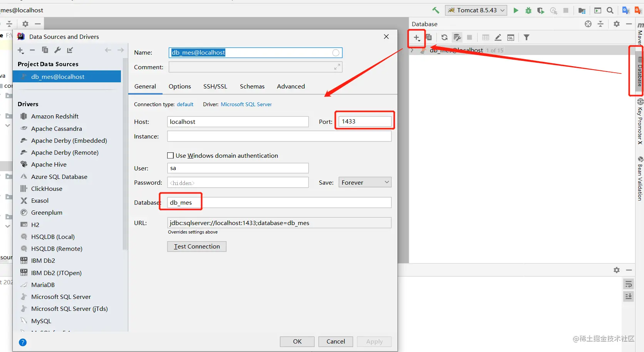The width and height of the screenshot is (644, 352).
Task: Click the add data source plus icon in Database panel
Action: (x=417, y=38)
